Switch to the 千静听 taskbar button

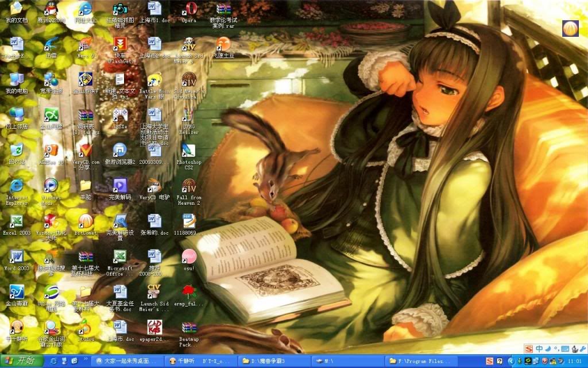(x=183, y=361)
